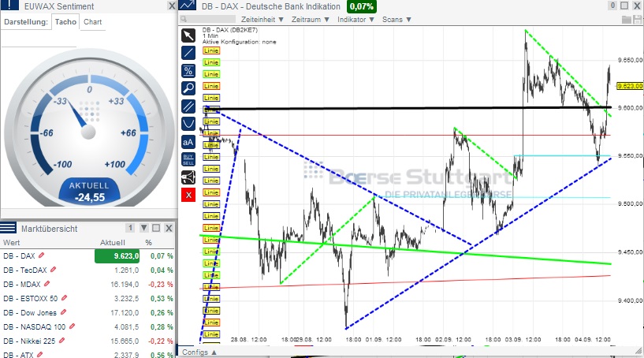644x358 pixels.
Task: Select the DB - DAX row
Action: (88, 255)
